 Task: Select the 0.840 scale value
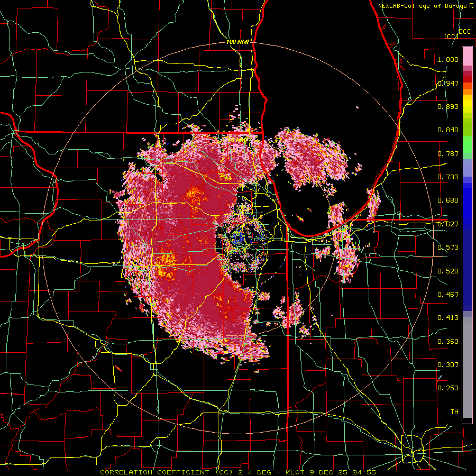pyautogui.click(x=448, y=130)
